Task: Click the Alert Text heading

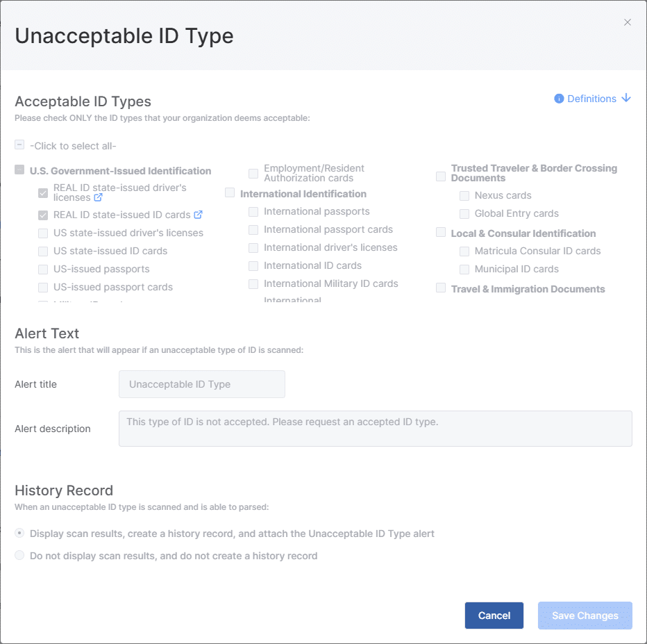Action: coord(47,333)
